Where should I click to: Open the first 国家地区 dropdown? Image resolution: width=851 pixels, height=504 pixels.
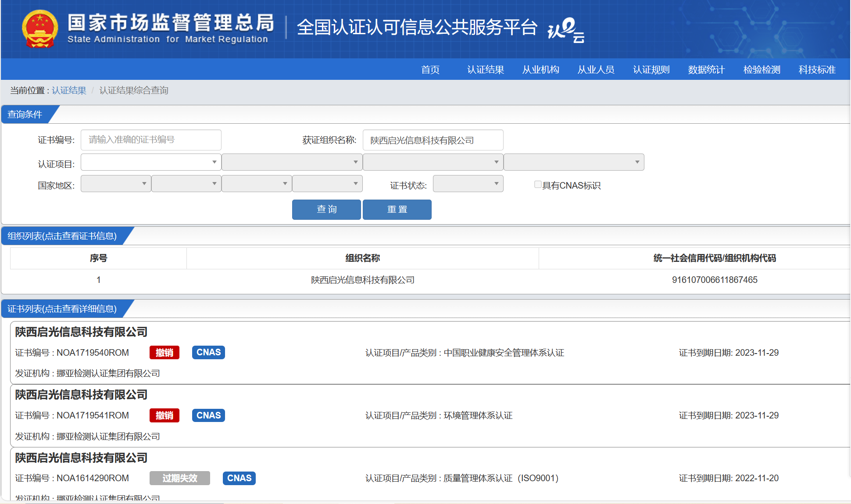116,184
